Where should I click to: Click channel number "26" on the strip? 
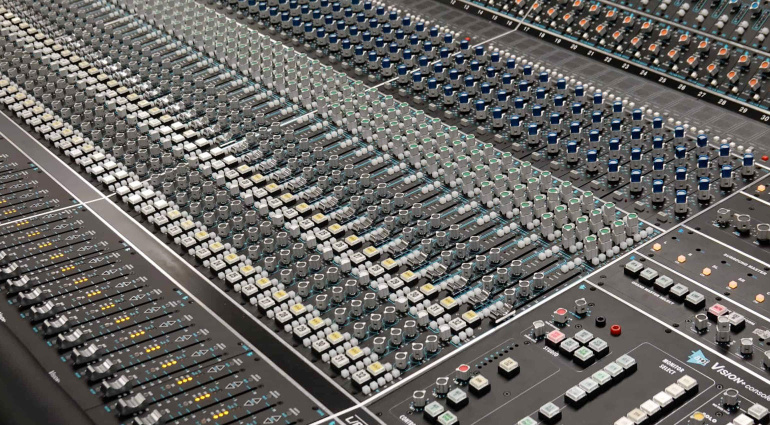pyautogui.click(x=682, y=87)
